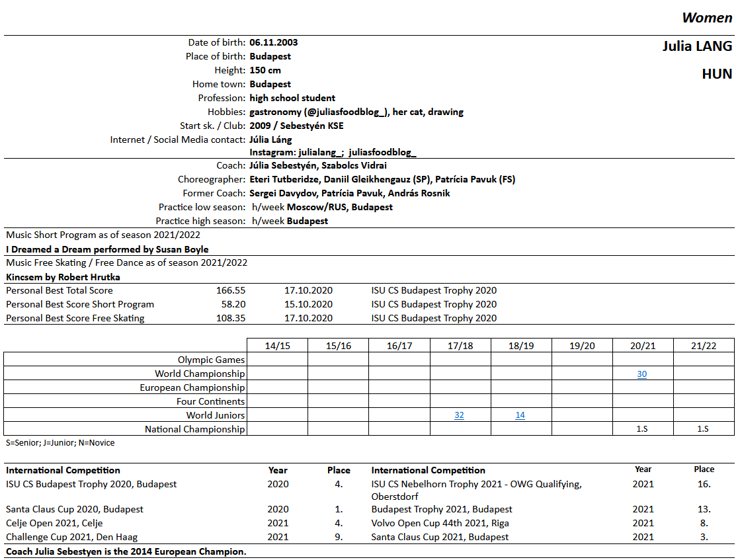Select the skater name 'Julia LANG'
This screenshot has height=560, width=740.
pos(697,46)
